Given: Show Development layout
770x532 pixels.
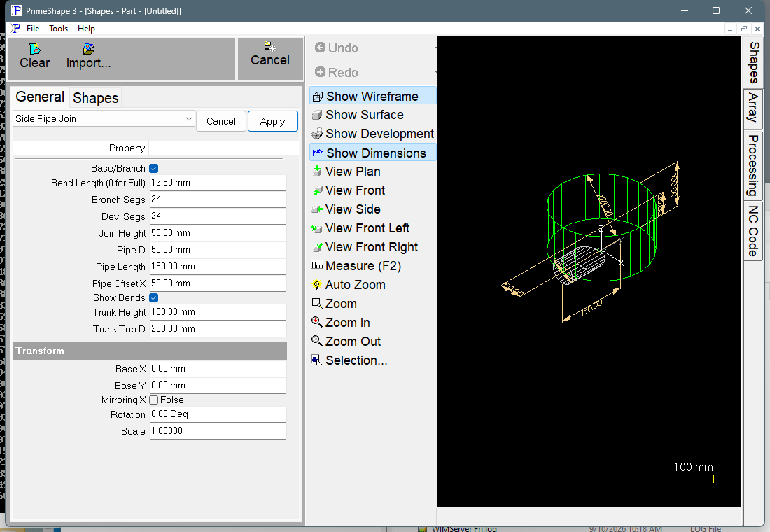Looking at the screenshot, I should 372,134.
